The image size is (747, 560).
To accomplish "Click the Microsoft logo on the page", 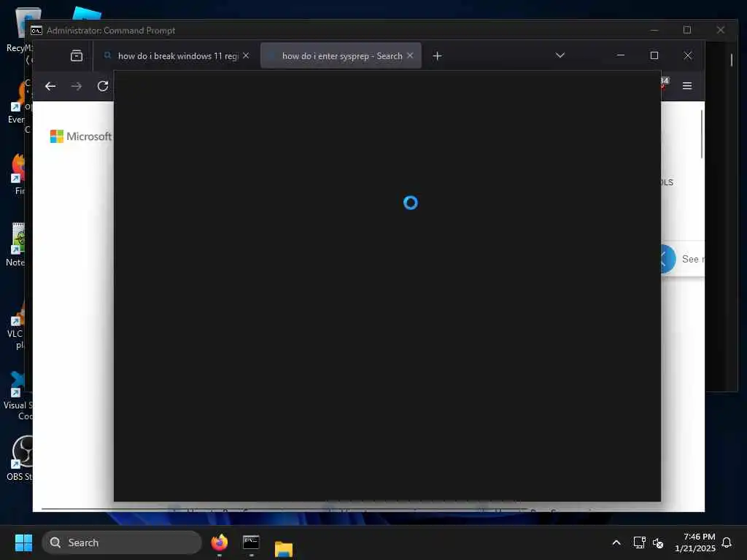I will tap(81, 136).
